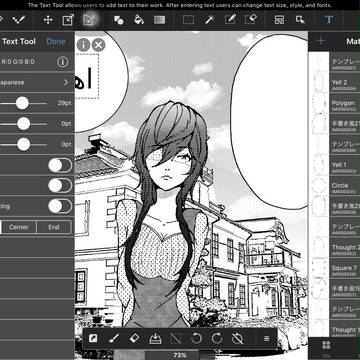Close the text box on canvas
This screenshot has width=360, height=360.
pos(98,45)
